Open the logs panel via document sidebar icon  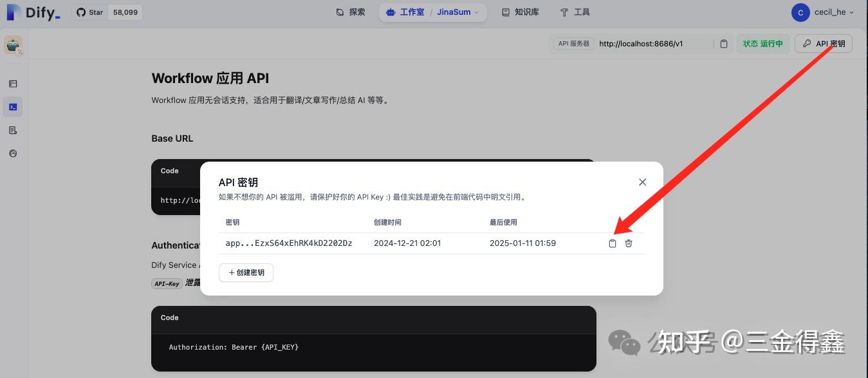(12, 129)
